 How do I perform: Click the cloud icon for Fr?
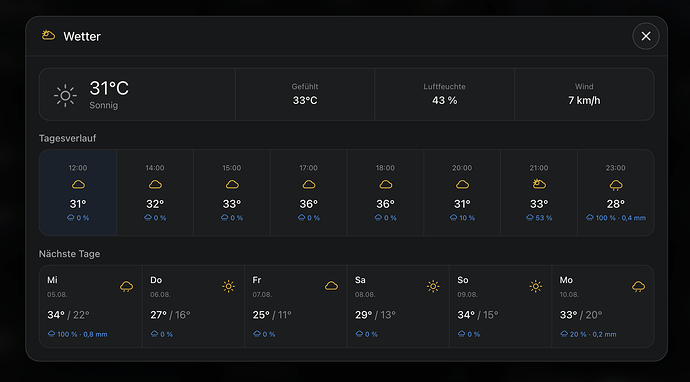coord(331,286)
